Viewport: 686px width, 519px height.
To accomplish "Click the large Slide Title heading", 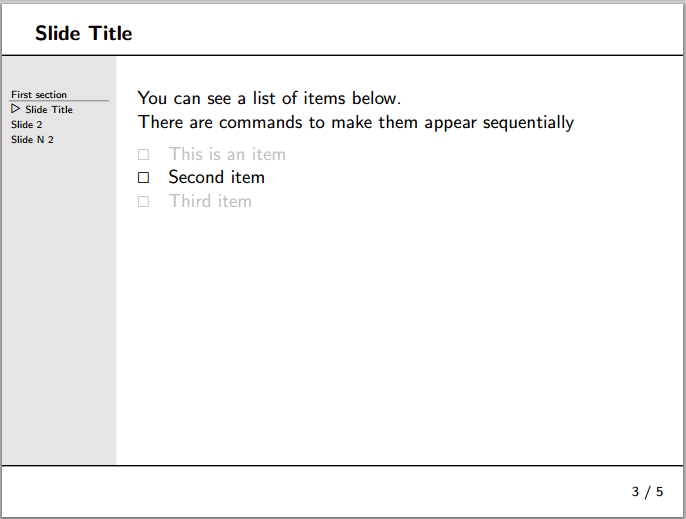I will tap(84, 33).
